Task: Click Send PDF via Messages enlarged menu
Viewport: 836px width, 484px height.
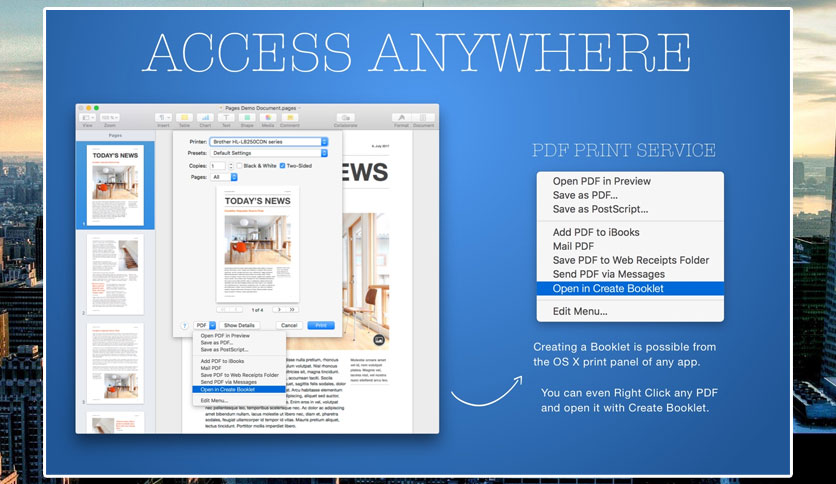Action: point(630,274)
